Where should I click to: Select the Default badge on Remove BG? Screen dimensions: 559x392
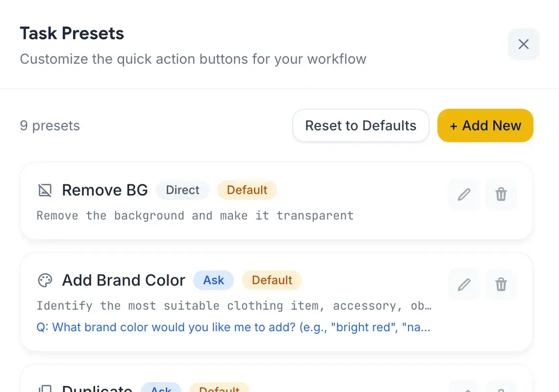pyautogui.click(x=247, y=190)
